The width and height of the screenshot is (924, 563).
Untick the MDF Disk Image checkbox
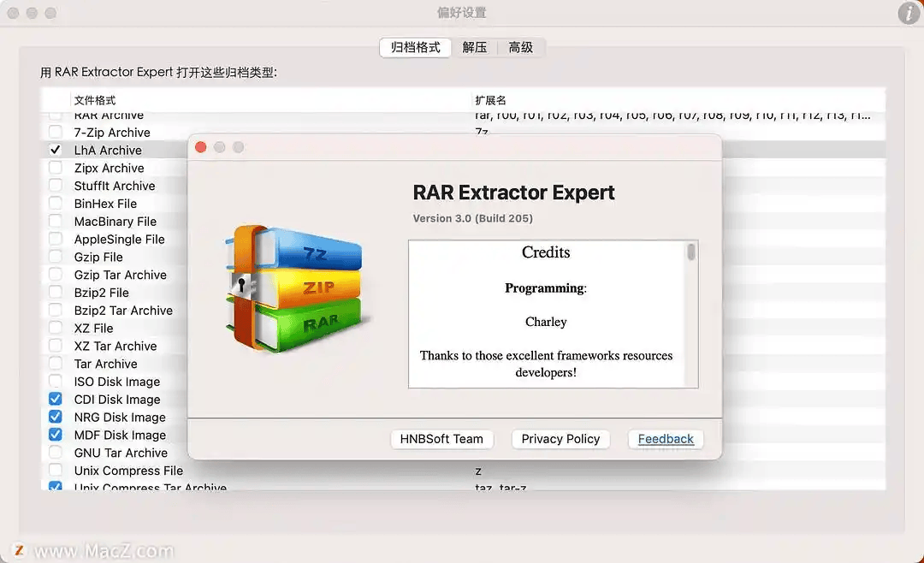tap(56, 435)
